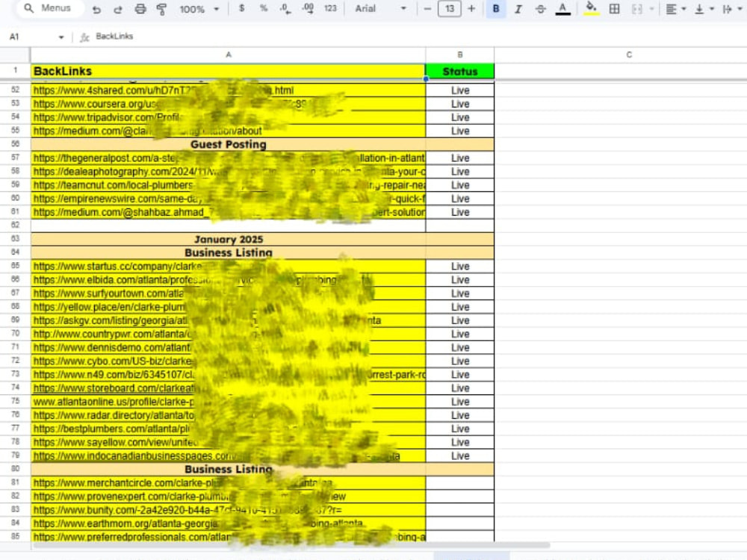Select column C header
Viewport: 747px width, 560px height.
pyautogui.click(x=629, y=55)
